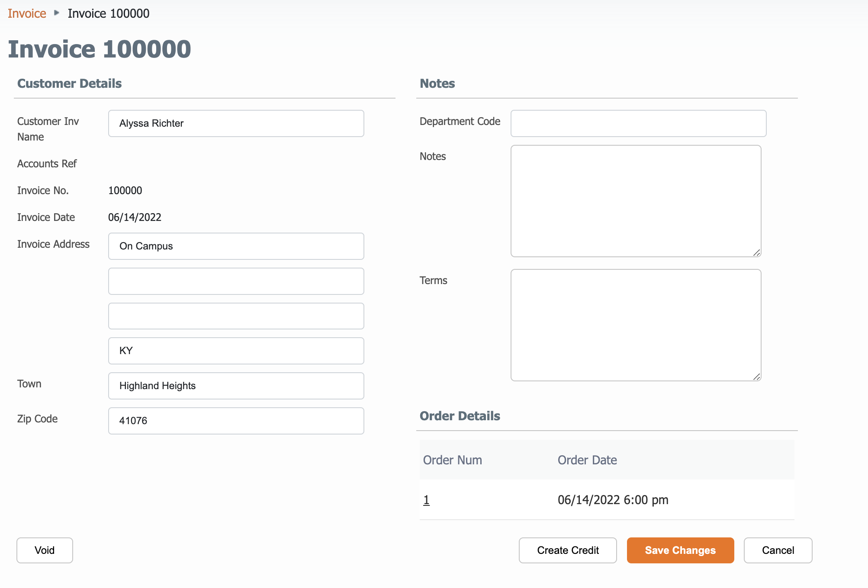Click the Order Date column header
The image size is (868, 588).
(587, 460)
